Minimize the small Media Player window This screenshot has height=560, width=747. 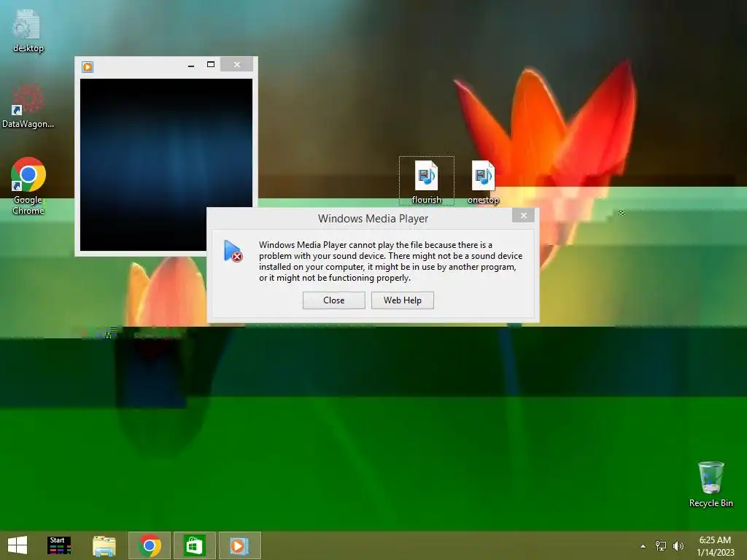pyautogui.click(x=191, y=65)
